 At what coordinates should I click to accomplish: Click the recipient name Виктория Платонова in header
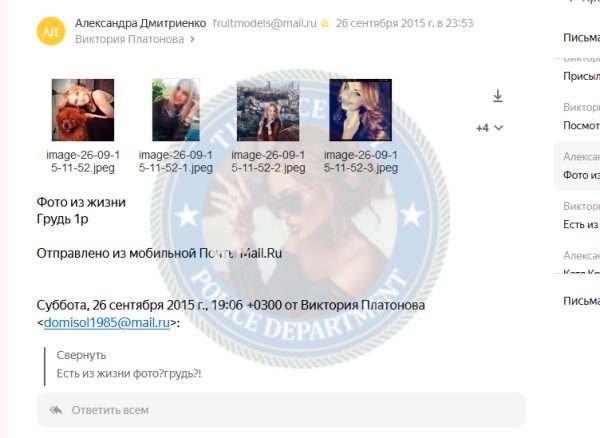click(129, 39)
